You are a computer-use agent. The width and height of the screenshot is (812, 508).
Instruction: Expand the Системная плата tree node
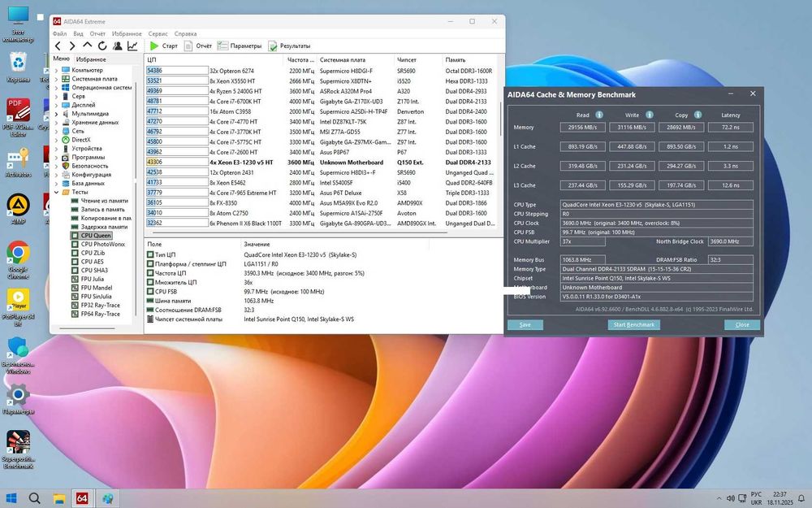(56, 79)
